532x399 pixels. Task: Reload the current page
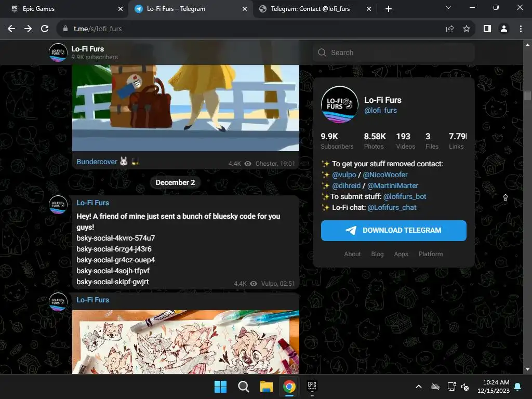tap(45, 29)
